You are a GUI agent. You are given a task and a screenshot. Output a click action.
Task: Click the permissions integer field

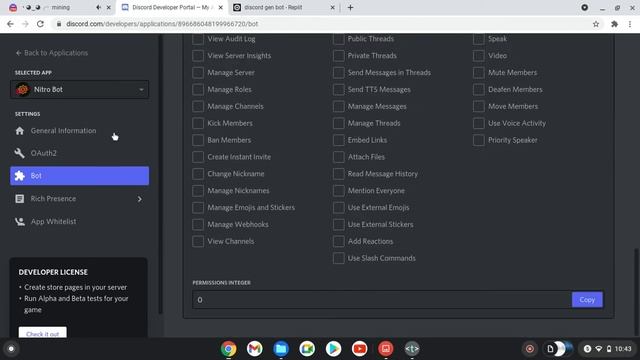[x=382, y=300]
